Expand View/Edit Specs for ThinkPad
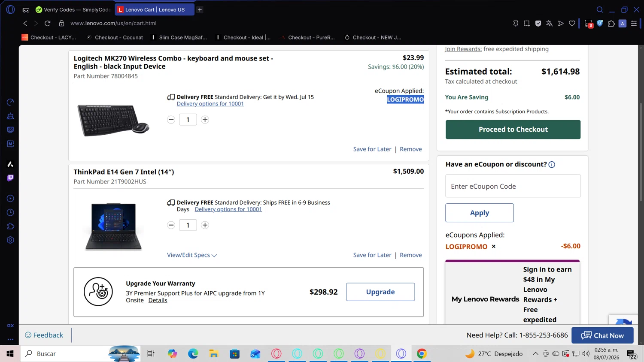Screen dimensions: 644x362 [192, 255]
